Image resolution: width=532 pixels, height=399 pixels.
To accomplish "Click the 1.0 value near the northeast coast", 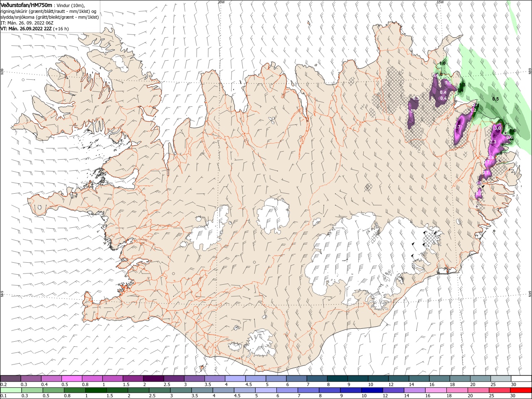I will (442, 63).
